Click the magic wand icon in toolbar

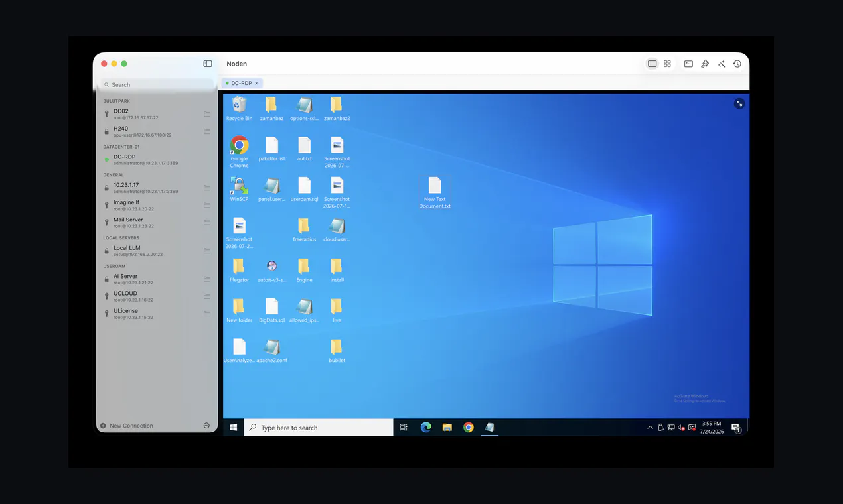721,64
